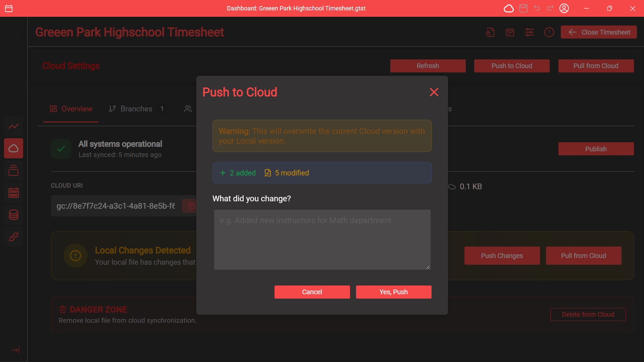Open the database panel in the sidebar

tap(13, 215)
